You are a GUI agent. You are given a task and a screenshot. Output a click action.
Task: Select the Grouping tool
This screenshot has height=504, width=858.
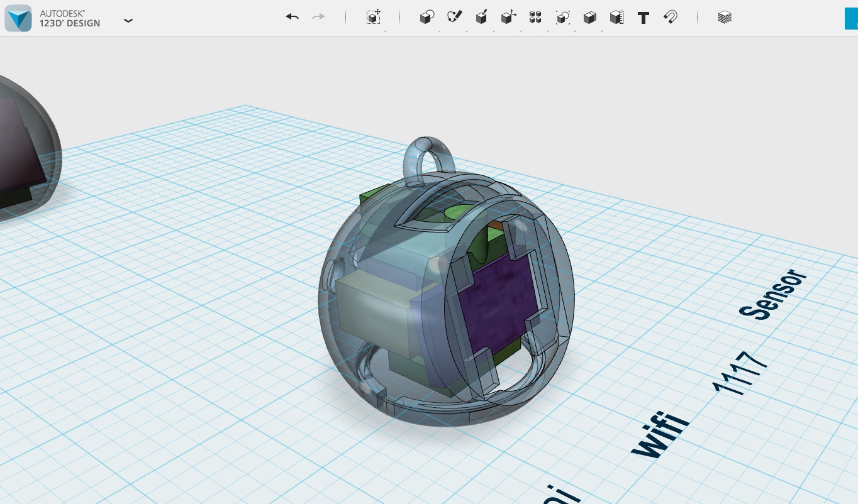click(x=563, y=17)
